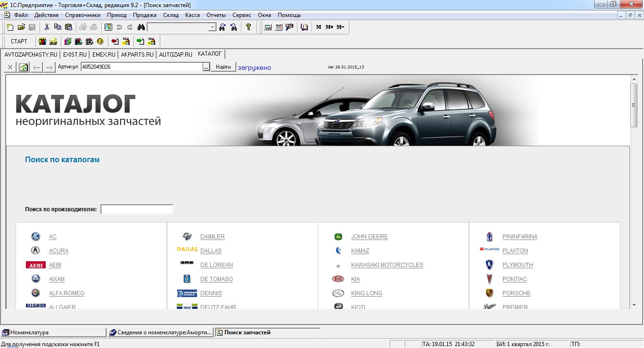Switch to Сведения о номенклатуре window
This screenshot has height=348, width=644.
click(161, 332)
